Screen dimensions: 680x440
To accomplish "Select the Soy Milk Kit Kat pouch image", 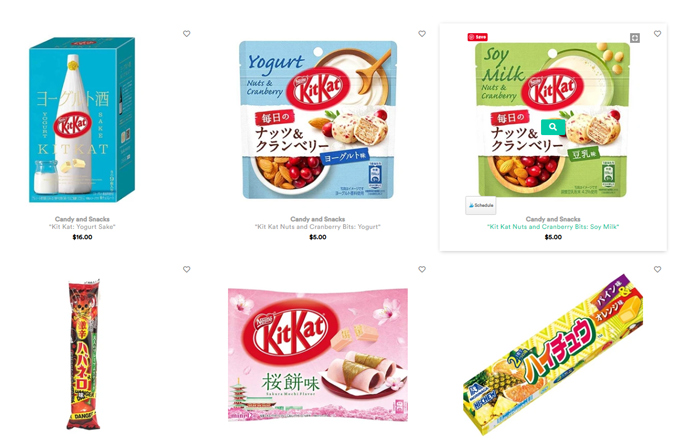I will tap(553, 120).
